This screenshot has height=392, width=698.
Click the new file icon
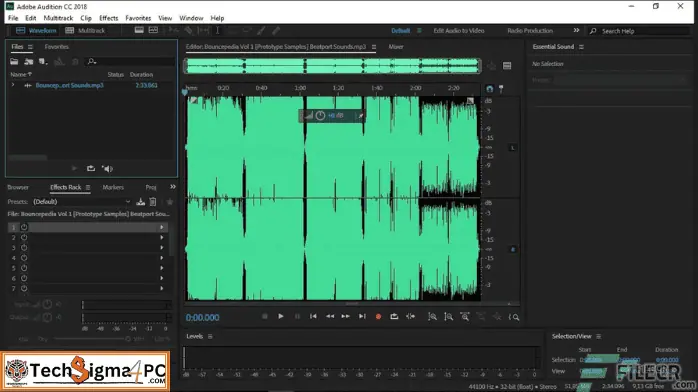[43, 62]
